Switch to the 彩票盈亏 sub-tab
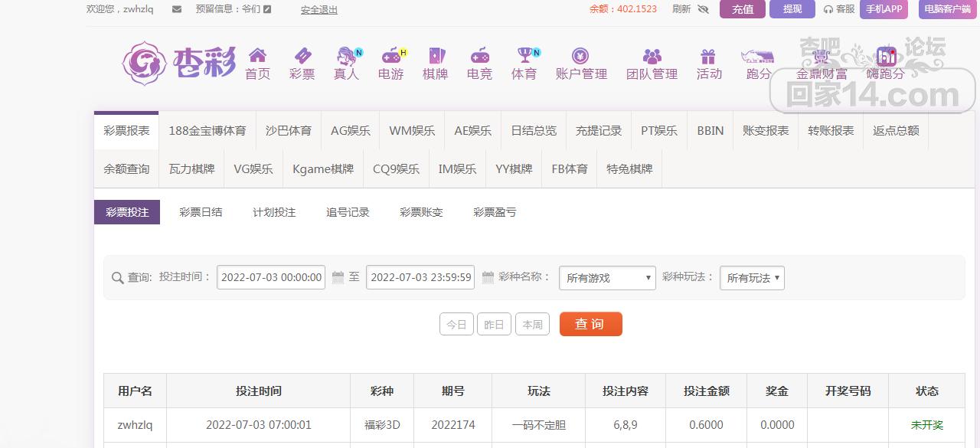Screen dimensions: 980x448 [495, 212]
